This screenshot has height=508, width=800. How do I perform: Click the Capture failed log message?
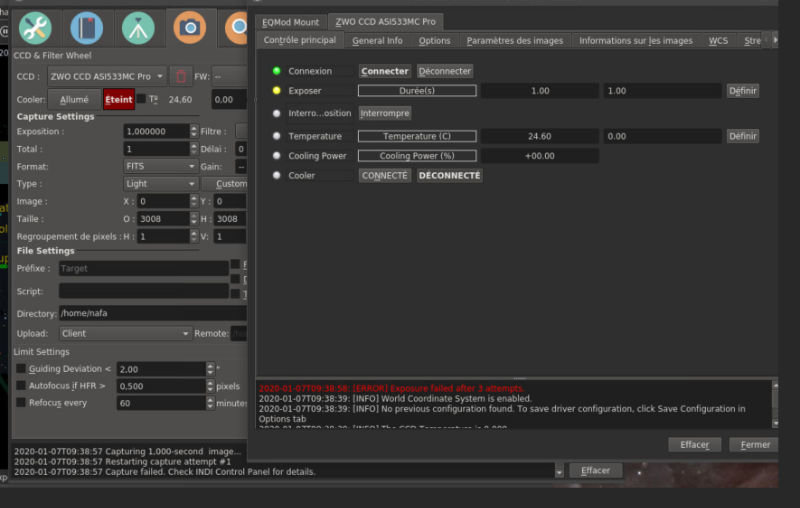pyautogui.click(x=165, y=472)
